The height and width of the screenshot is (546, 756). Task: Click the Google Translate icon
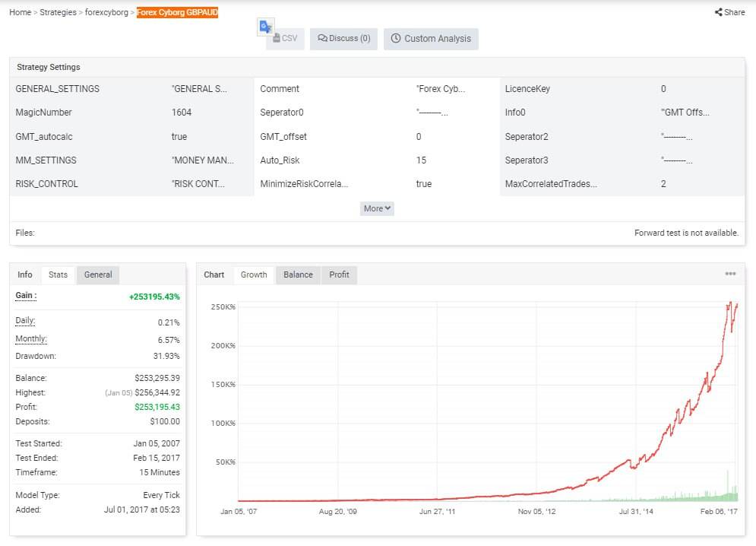pos(265,27)
